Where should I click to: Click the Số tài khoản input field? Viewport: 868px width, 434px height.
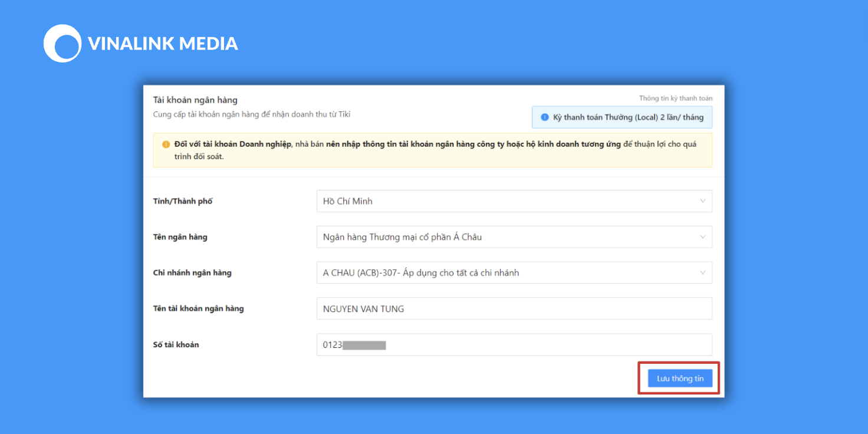[x=514, y=345]
